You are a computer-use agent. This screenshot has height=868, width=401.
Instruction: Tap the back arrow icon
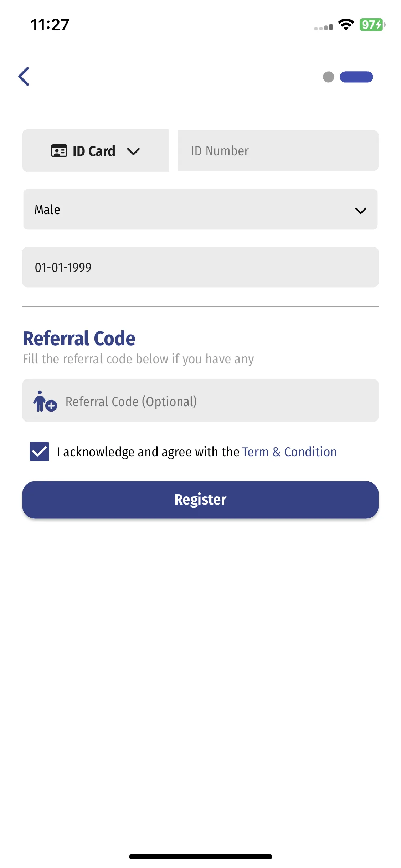click(x=24, y=77)
